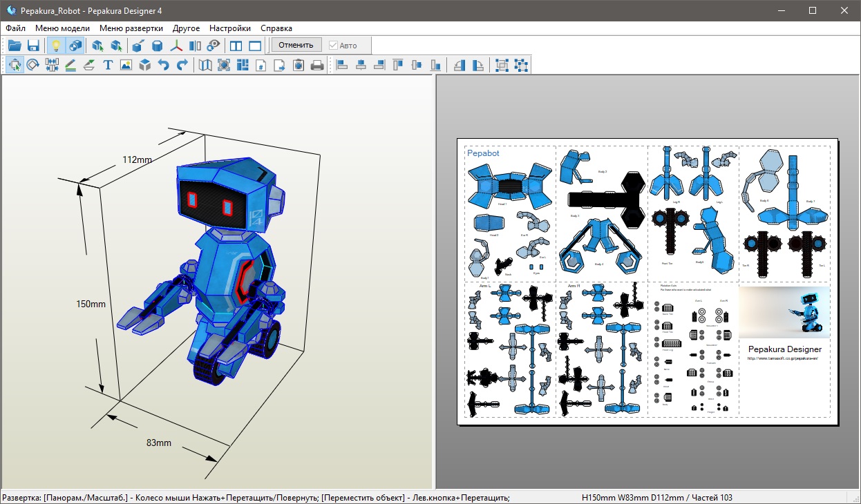
Task: Select the text tool 'T' icon
Action: tap(108, 65)
